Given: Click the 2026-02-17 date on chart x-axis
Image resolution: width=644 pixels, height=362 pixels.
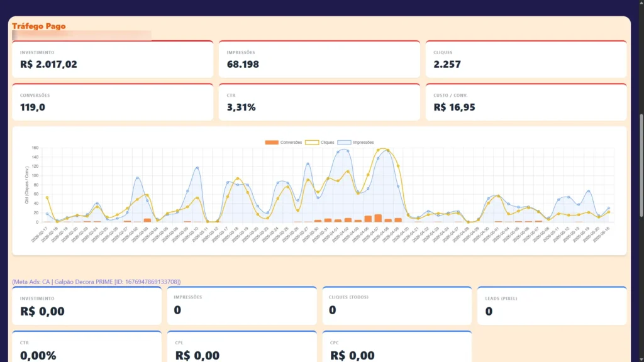Looking at the screenshot, I should (x=40, y=234).
